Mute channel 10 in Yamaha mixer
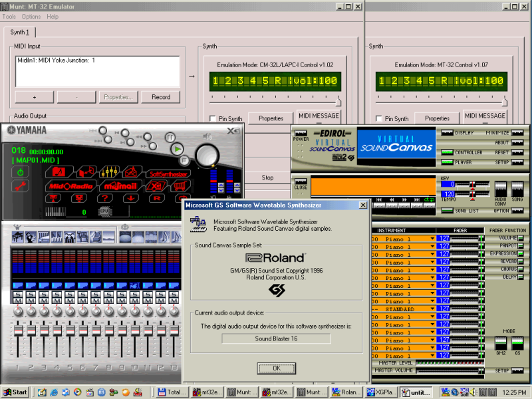532x399 pixels. [135, 301]
